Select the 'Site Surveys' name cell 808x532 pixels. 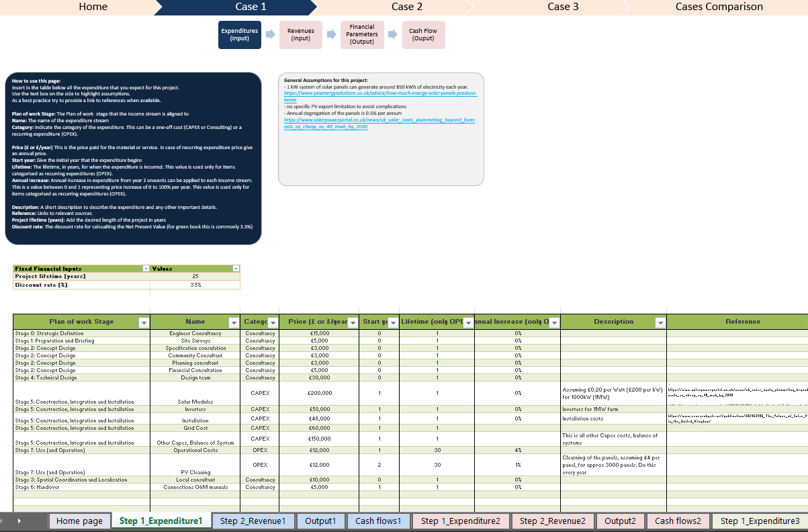coord(195,341)
